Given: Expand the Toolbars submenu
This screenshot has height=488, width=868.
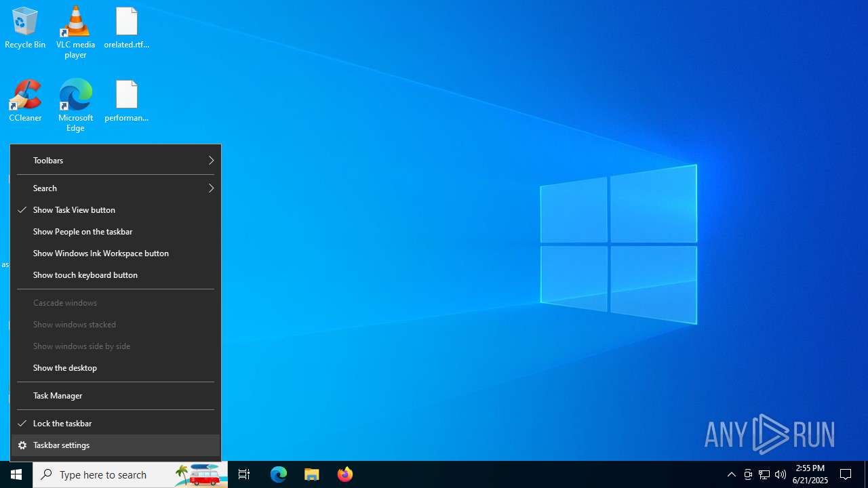Looking at the screenshot, I should [x=116, y=161].
